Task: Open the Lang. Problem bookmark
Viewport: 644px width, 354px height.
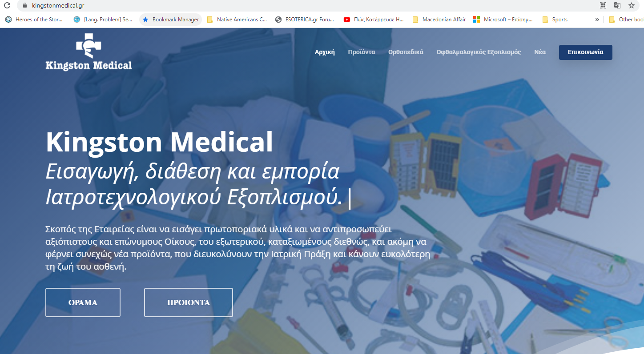Action: pos(103,20)
